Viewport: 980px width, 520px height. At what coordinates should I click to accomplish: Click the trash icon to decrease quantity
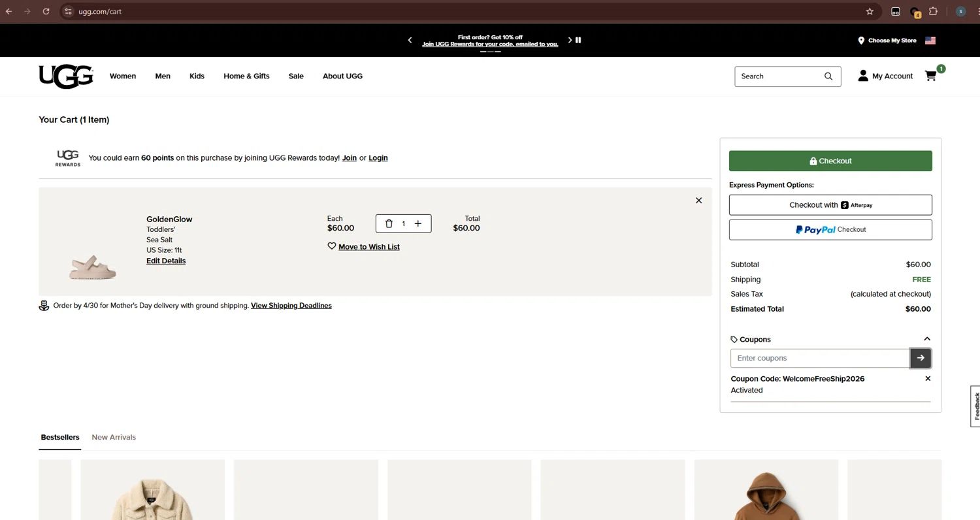[389, 223]
